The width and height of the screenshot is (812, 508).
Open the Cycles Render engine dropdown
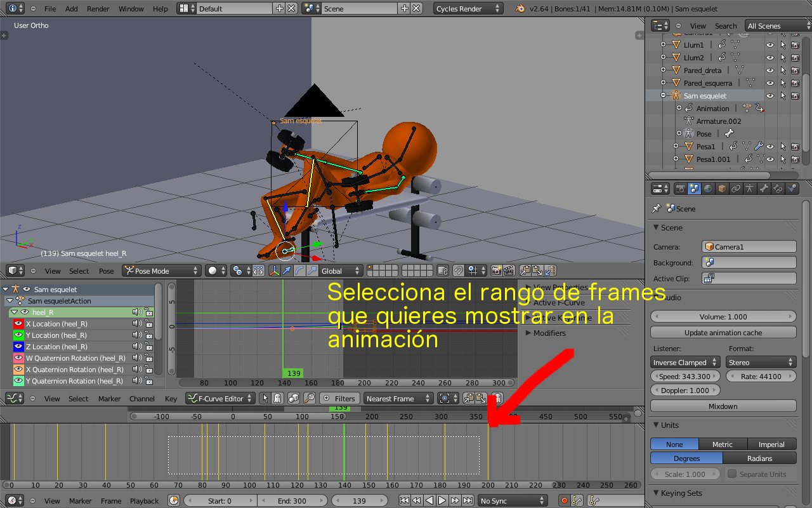(468, 9)
